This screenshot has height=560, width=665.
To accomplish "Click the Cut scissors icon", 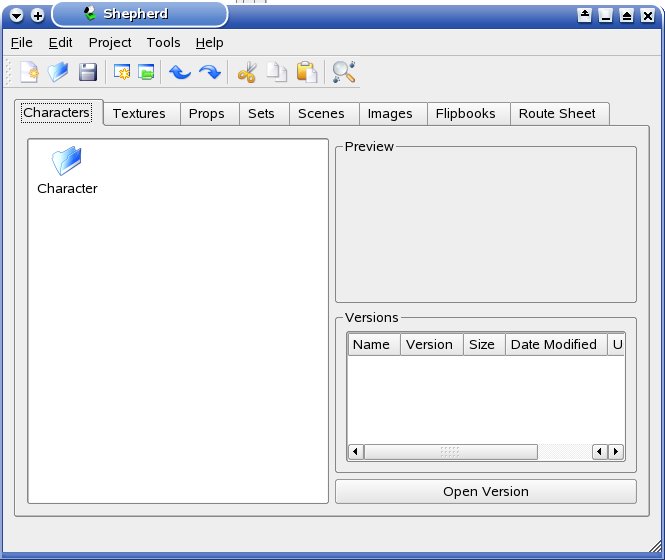I will pos(247,72).
